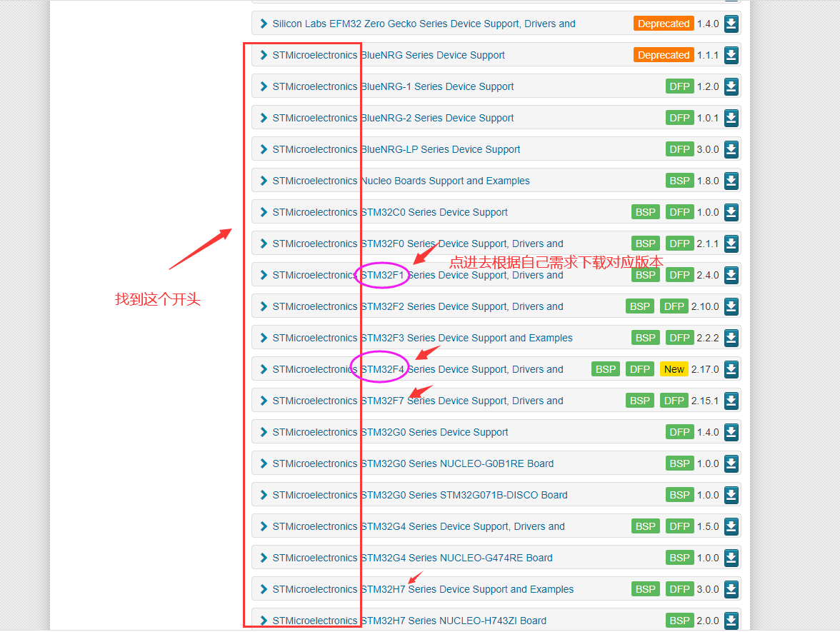Open STMicroelectronics BlueNRG Series Device Support link
840x632 pixels.
coord(389,55)
